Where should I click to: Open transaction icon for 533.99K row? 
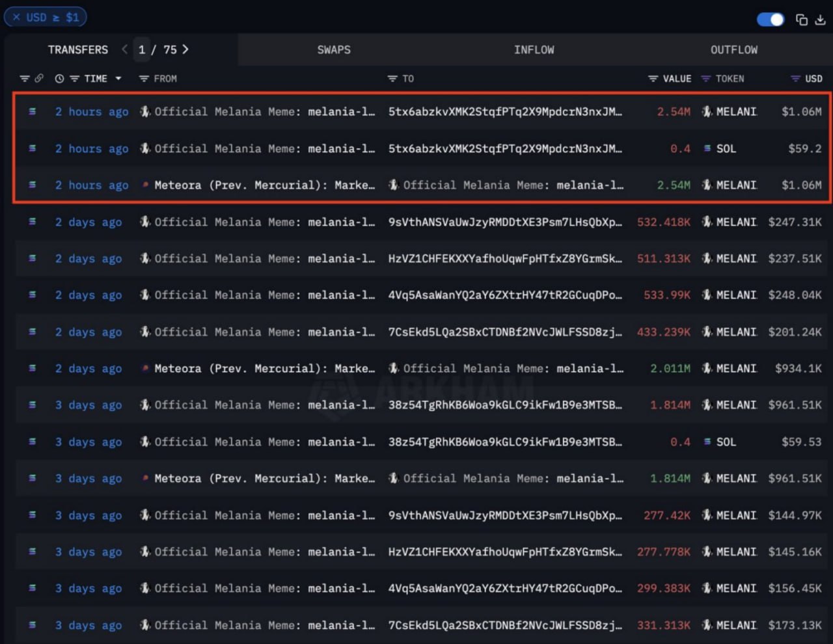pos(33,295)
